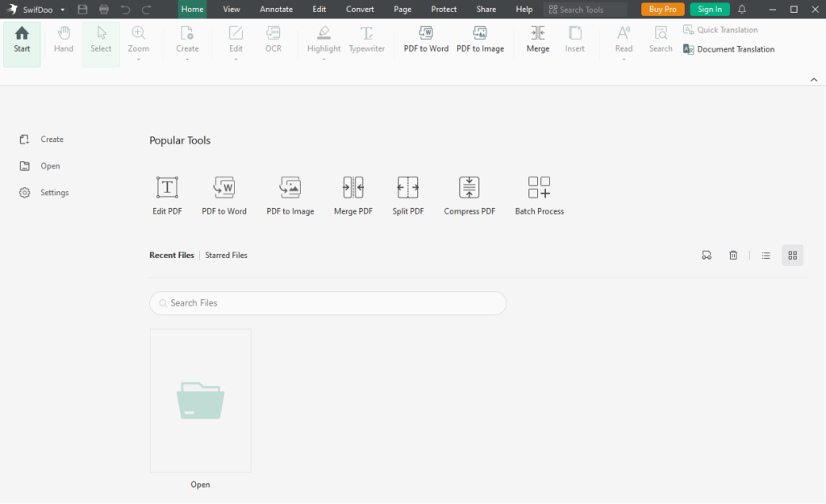Start the Compress PDF tool

click(x=469, y=196)
